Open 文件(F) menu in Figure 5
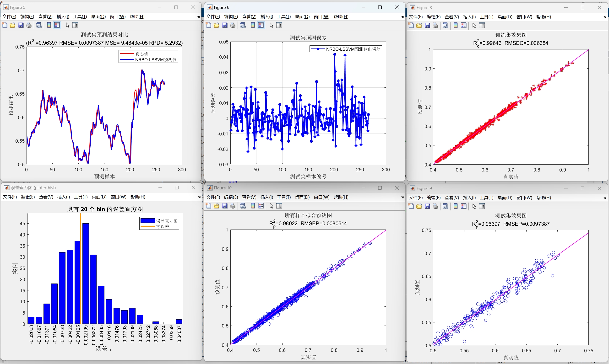The width and height of the screenshot is (609, 364). coord(9,17)
